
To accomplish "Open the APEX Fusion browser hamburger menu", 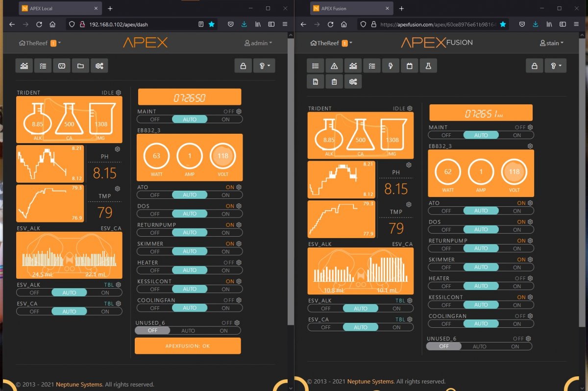I will click(x=576, y=24).
